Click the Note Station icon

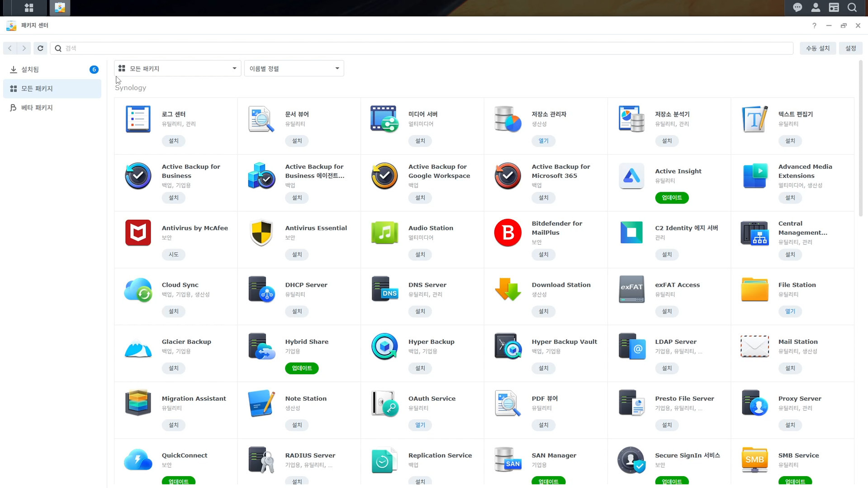coord(261,403)
